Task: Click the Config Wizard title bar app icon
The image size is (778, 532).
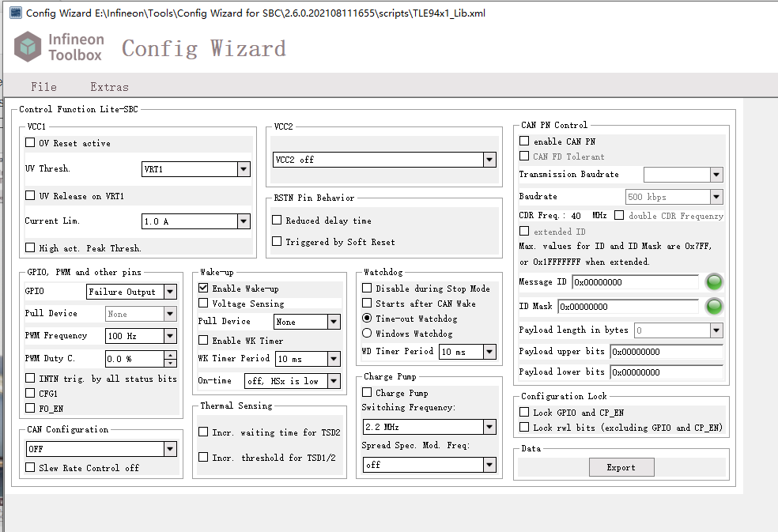Action: pos(15,13)
